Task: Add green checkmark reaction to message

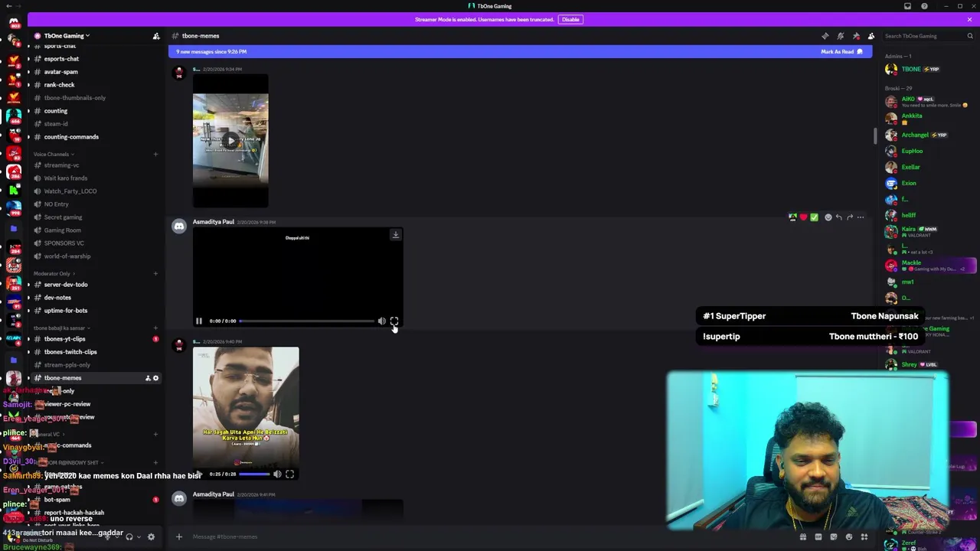Action: [814, 217]
